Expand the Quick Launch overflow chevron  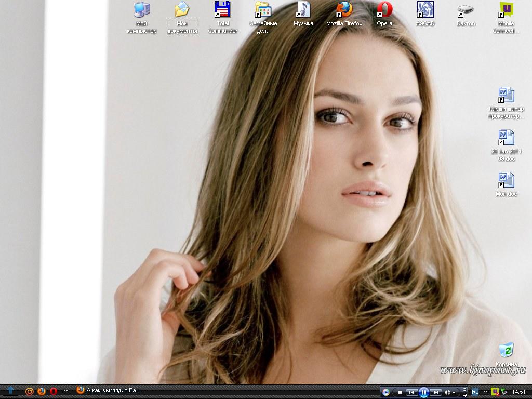tap(65, 390)
